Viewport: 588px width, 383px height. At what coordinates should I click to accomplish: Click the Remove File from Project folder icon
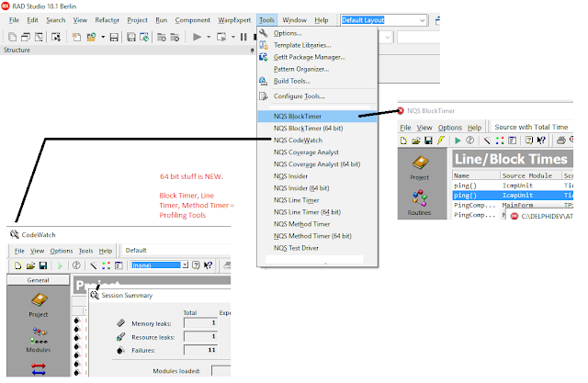[x=175, y=37]
